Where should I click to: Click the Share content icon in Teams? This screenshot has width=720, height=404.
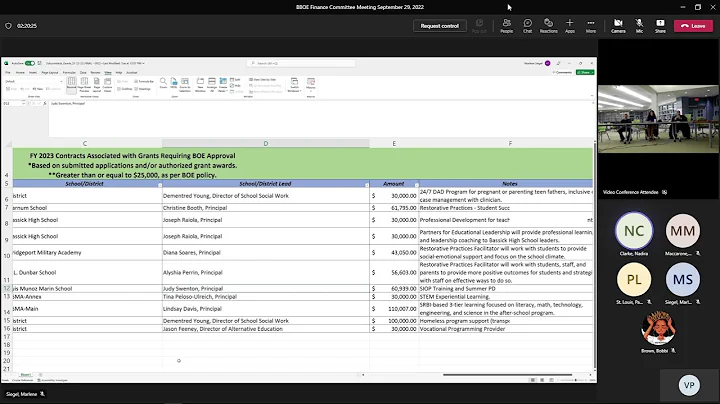[x=660, y=26]
